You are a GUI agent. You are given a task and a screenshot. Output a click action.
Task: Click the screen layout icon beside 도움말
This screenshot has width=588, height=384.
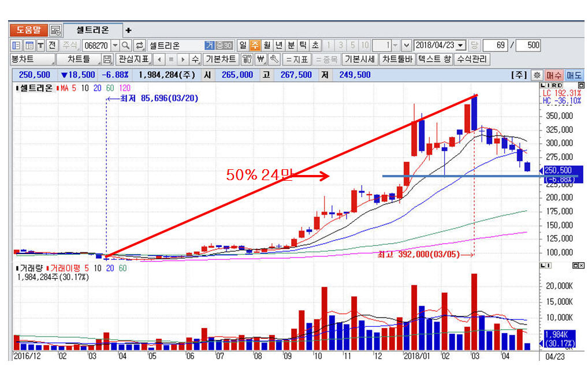point(55,30)
